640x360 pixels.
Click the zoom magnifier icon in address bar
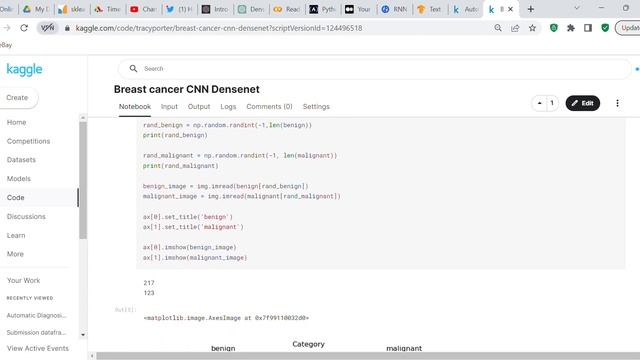coord(498,28)
